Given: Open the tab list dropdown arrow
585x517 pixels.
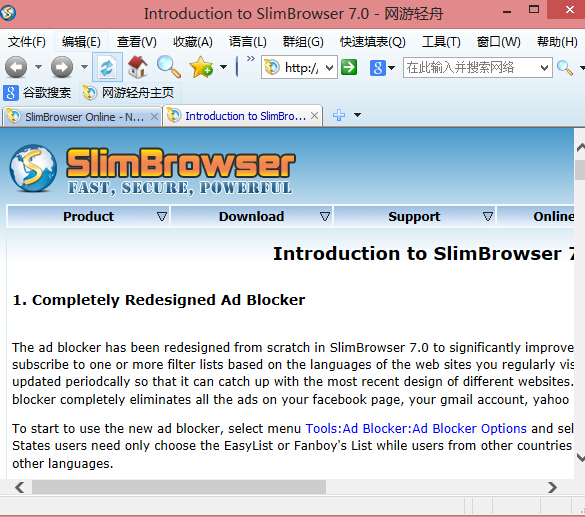Looking at the screenshot, I should 357,115.
